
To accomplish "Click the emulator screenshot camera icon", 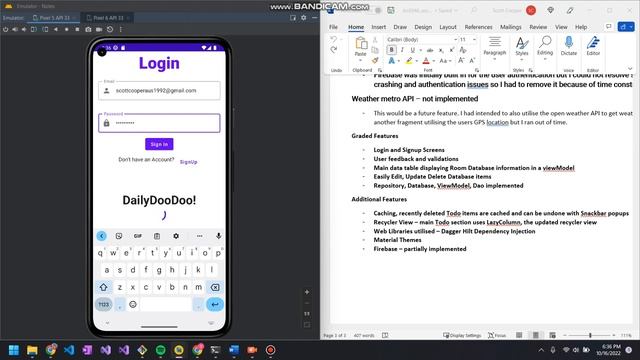I will (x=88, y=29).
